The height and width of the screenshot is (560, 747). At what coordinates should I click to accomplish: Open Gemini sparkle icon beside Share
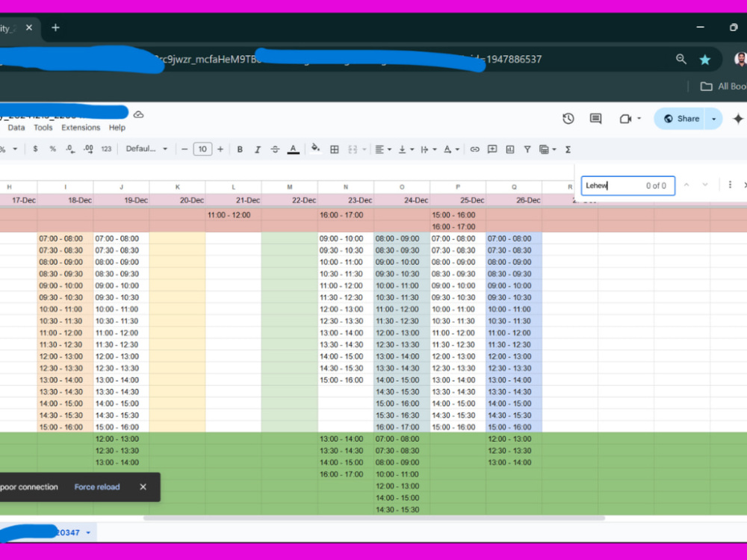[x=738, y=119]
